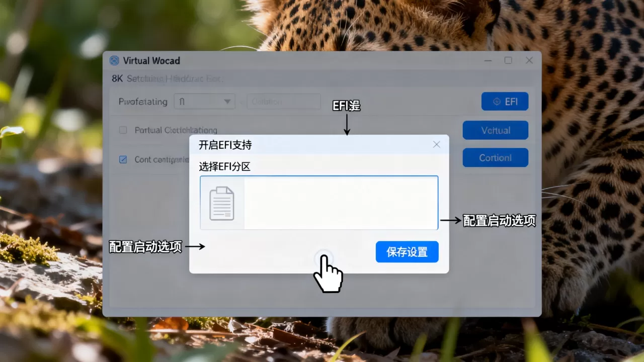Click the 开启EFI支持 dialog title text
This screenshot has height=362, width=644.
coord(225,145)
